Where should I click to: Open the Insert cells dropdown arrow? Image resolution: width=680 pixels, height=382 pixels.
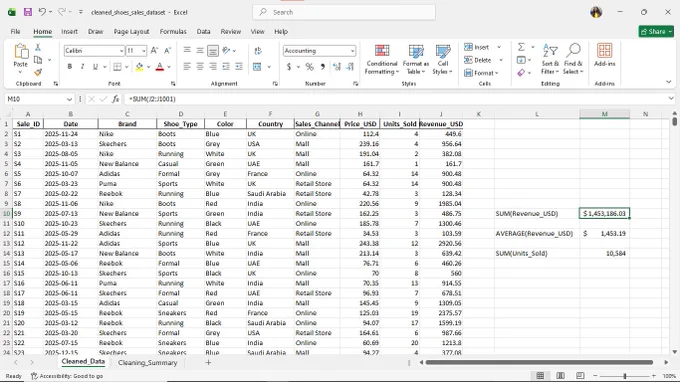pos(499,47)
